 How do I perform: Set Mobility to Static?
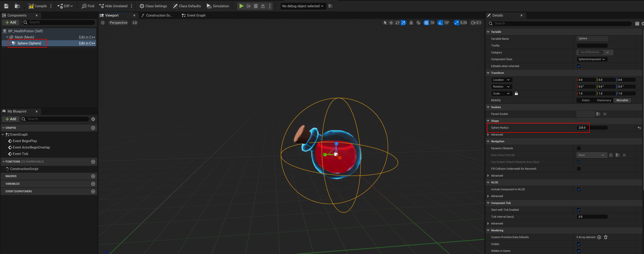(585, 100)
